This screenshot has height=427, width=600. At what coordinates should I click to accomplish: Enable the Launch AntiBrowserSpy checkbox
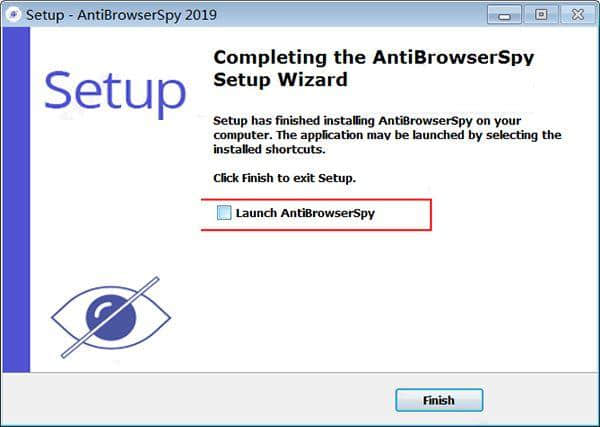(224, 213)
